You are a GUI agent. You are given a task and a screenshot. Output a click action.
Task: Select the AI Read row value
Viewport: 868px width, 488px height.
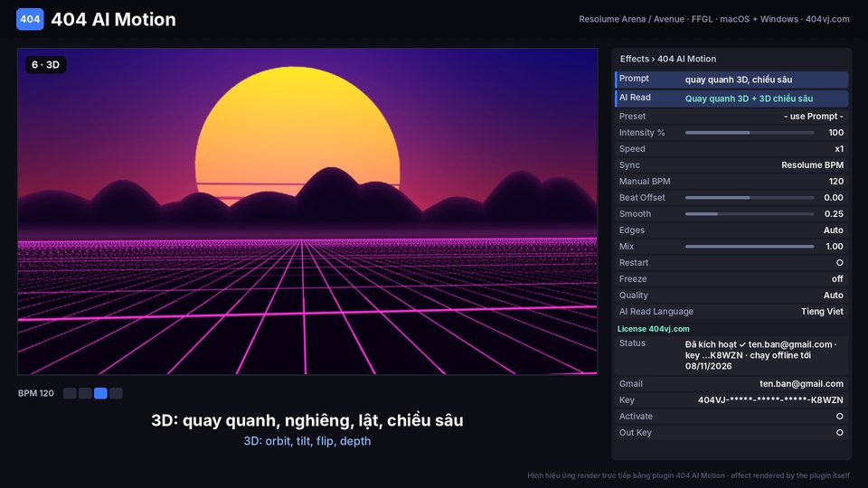[x=749, y=99]
